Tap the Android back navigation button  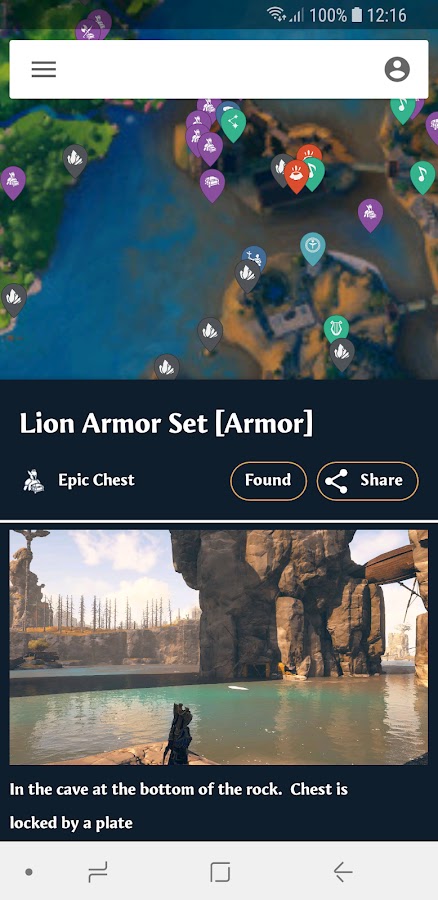[x=343, y=872]
